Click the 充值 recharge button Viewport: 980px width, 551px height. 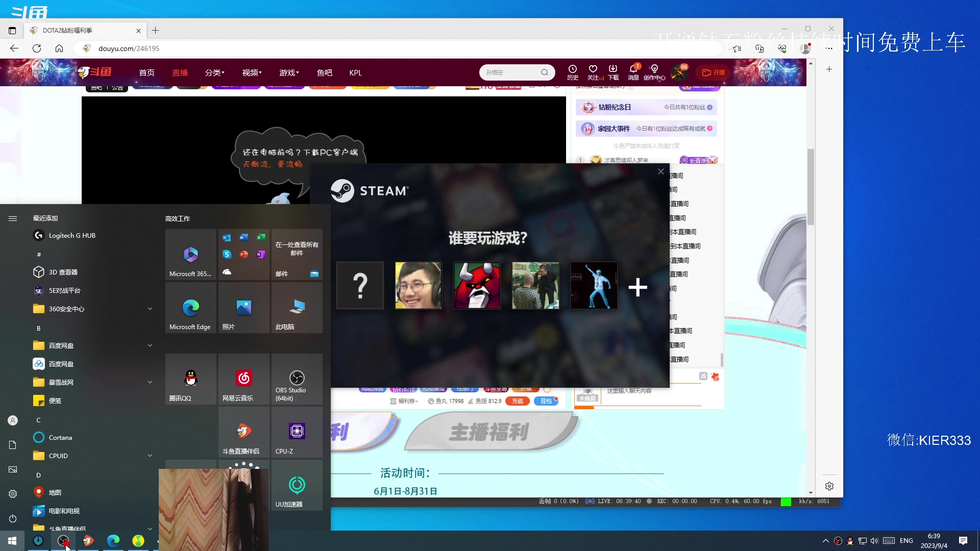[x=518, y=401]
